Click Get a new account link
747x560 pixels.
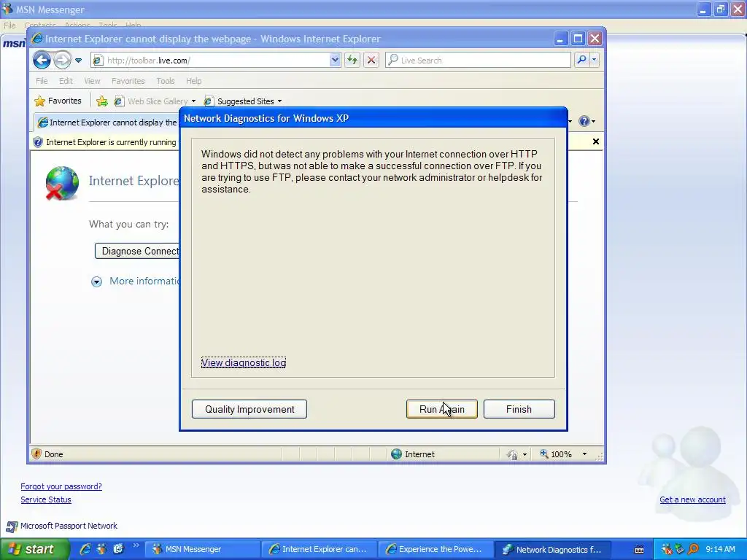tap(692, 499)
